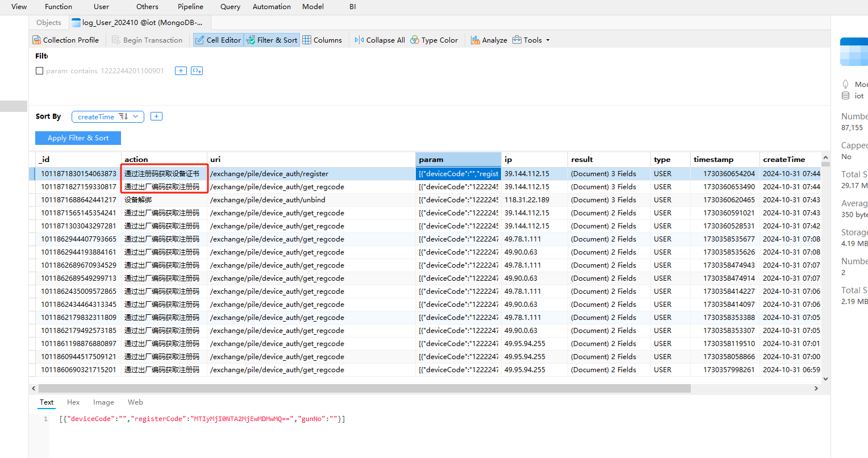Image resolution: width=868 pixels, height=458 pixels.
Task: Add a new filter condition with plus
Action: 181,70
